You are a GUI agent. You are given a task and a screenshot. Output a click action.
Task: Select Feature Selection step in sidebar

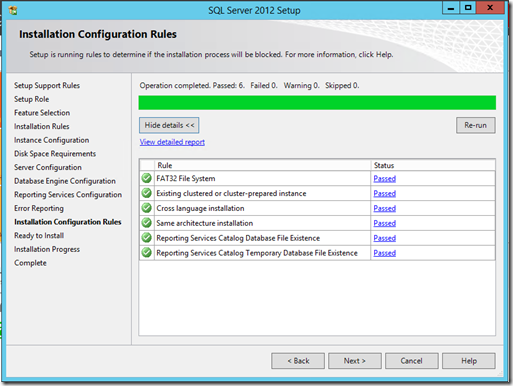(42, 113)
